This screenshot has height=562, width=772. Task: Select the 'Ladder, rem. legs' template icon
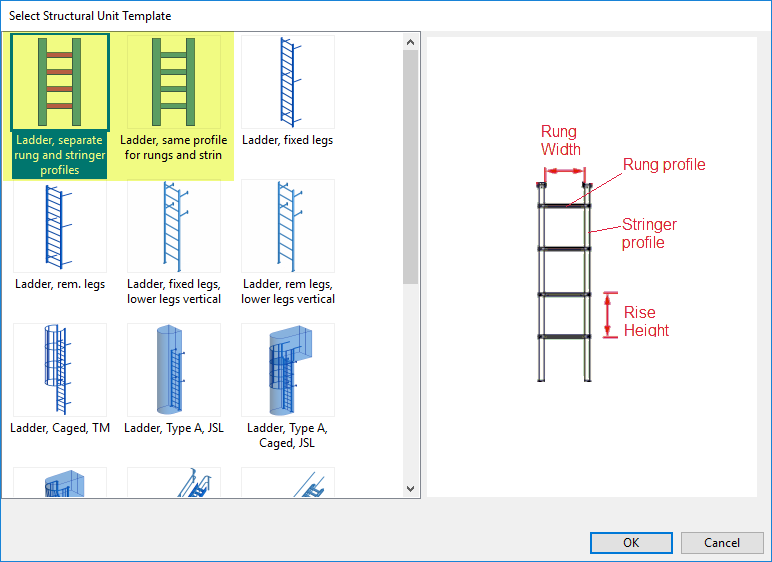click(60, 227)
